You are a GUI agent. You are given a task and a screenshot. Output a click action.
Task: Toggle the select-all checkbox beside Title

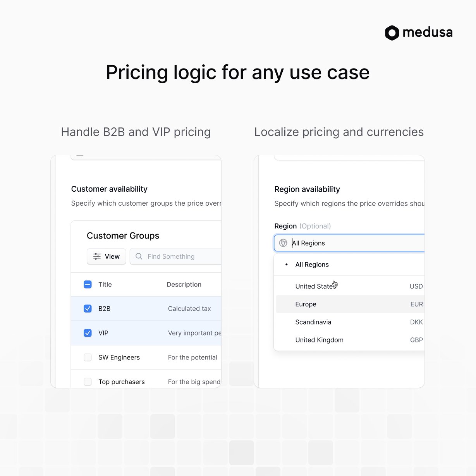coord(88,284)
